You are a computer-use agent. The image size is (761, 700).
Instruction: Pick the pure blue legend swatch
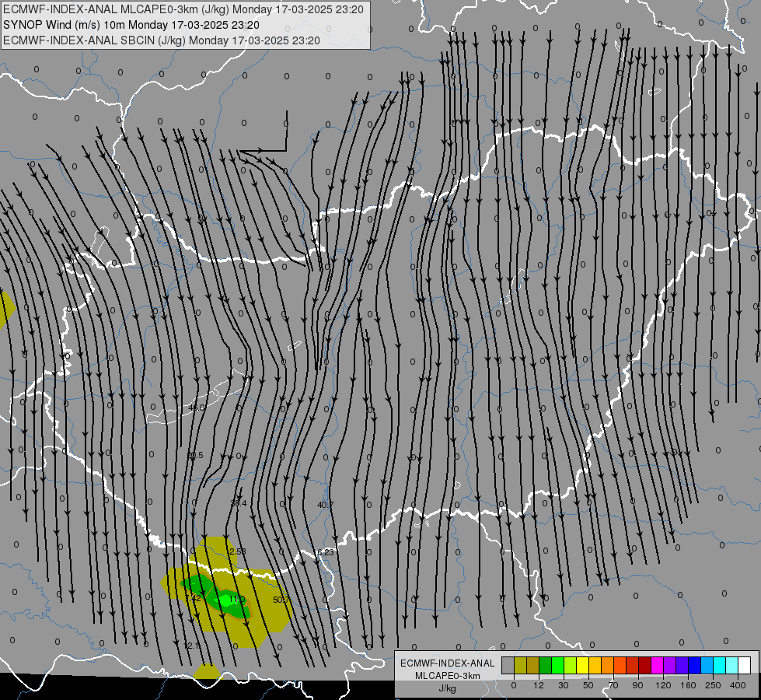click(x=694, y=665)
